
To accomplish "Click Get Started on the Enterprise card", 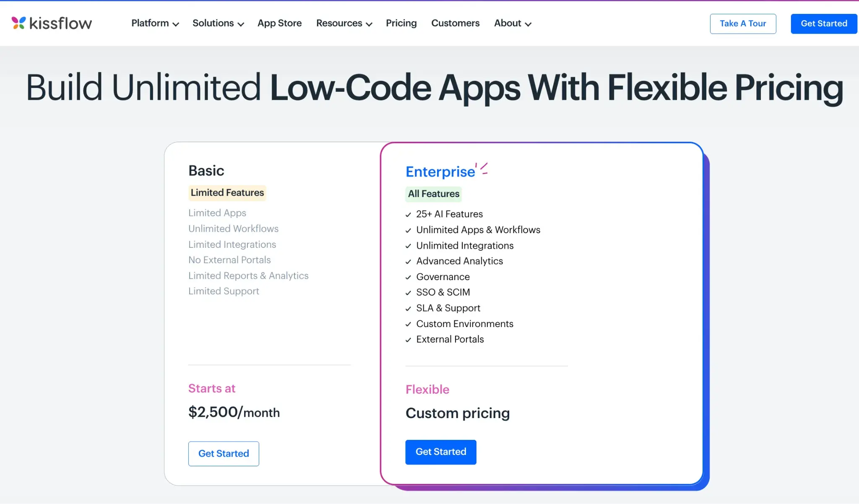I will click(x=440, y=452).
